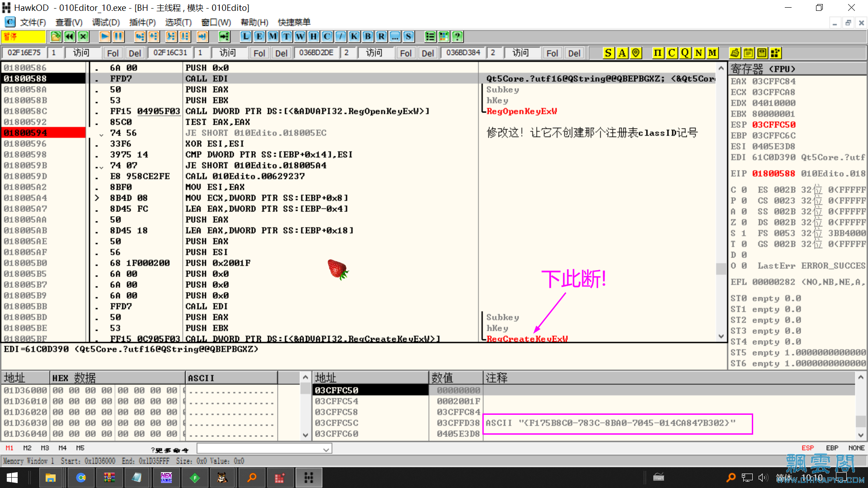Switch to memory tab M1
Viewport: 868px width, 488px height.
tap(9, 448)
